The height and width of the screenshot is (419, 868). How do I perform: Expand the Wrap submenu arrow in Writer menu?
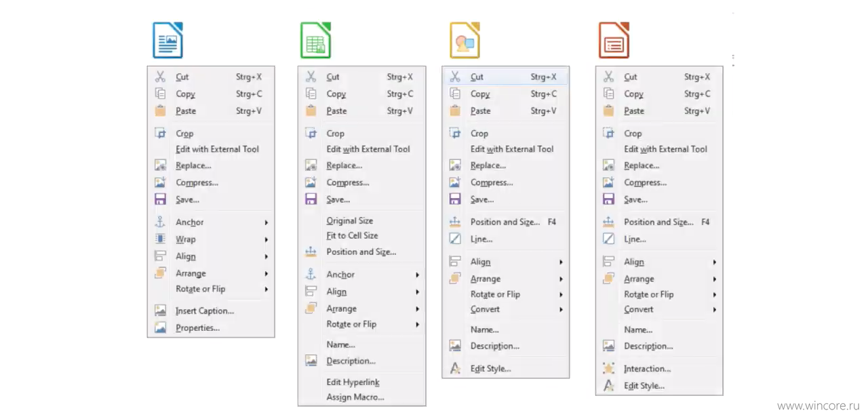coord(267,239)
